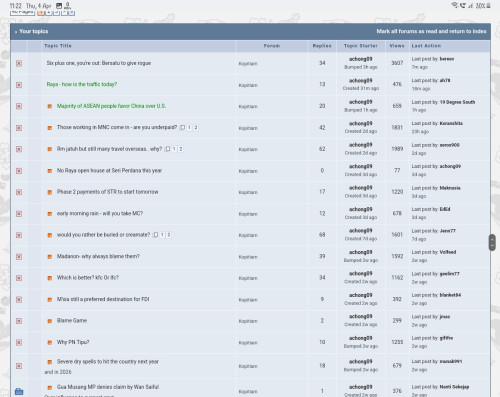The width and height of the screenshot is (500, 397).
Task: Click 'Last Action' column header
Action: 426,46
